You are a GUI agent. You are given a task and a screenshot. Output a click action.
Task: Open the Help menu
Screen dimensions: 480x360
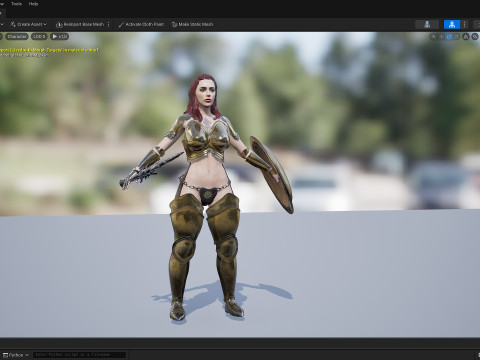coord(33,4)
